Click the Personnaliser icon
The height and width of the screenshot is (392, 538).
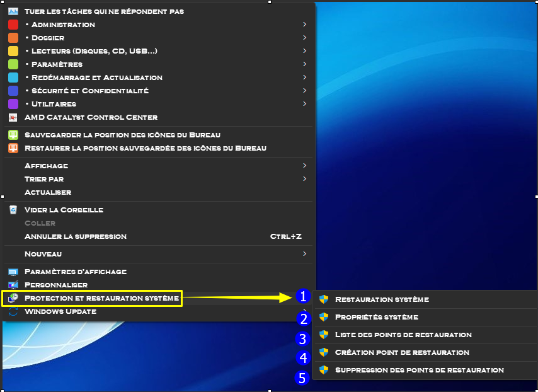(x=13, y=285)
